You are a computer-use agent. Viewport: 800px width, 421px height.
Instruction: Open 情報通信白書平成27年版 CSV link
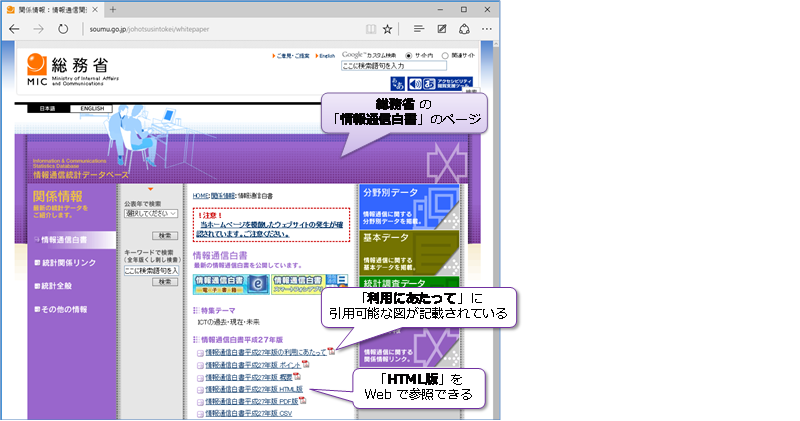click(248, 414)
